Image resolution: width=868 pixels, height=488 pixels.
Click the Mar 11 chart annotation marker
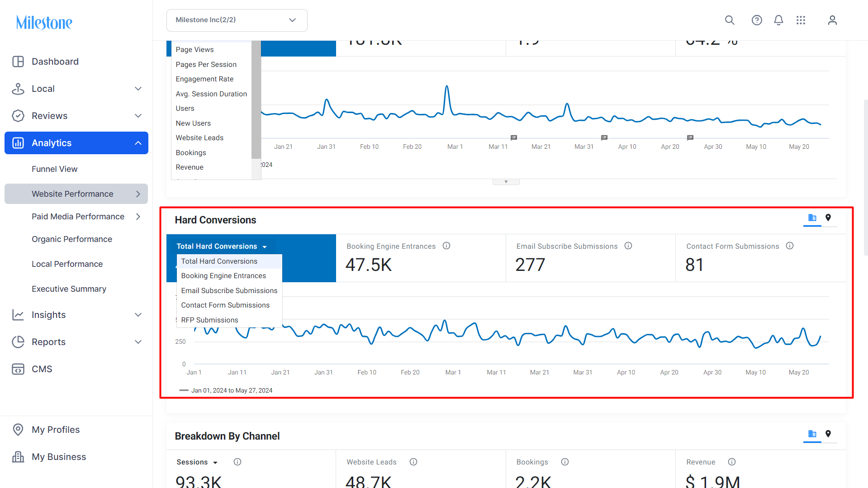pos(514,137)
